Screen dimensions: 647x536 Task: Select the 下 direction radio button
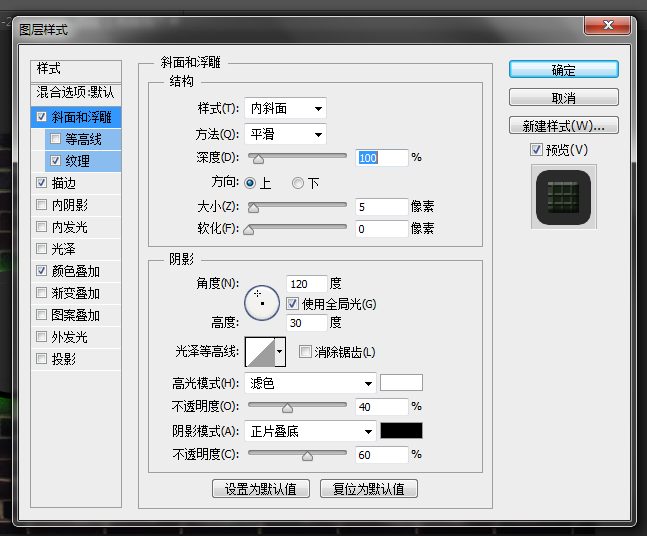click(x=298, y=183)
